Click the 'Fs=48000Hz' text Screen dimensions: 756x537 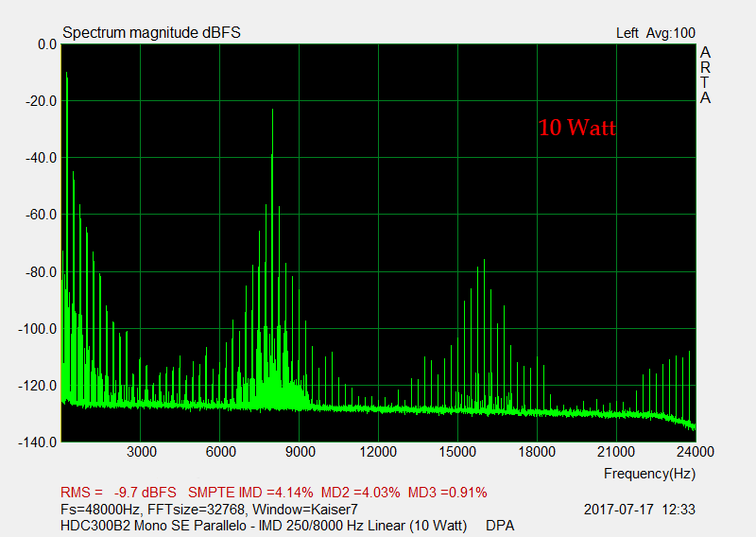(100, 510)
